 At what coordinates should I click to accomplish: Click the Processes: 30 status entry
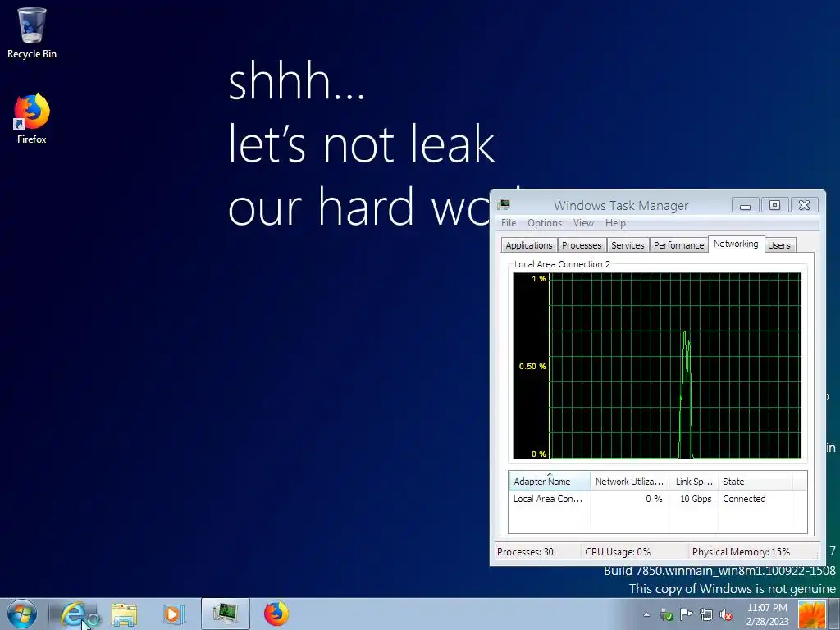coord(525,552)
